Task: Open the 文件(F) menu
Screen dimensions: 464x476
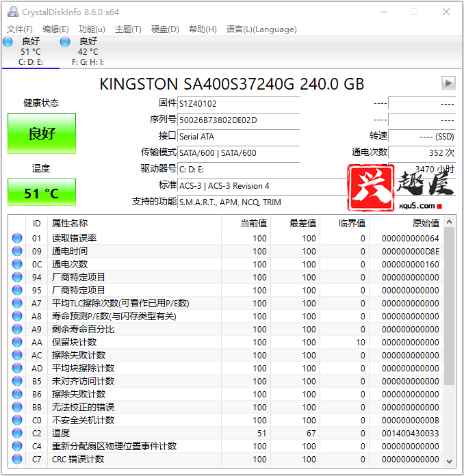Action: [19, 29]
